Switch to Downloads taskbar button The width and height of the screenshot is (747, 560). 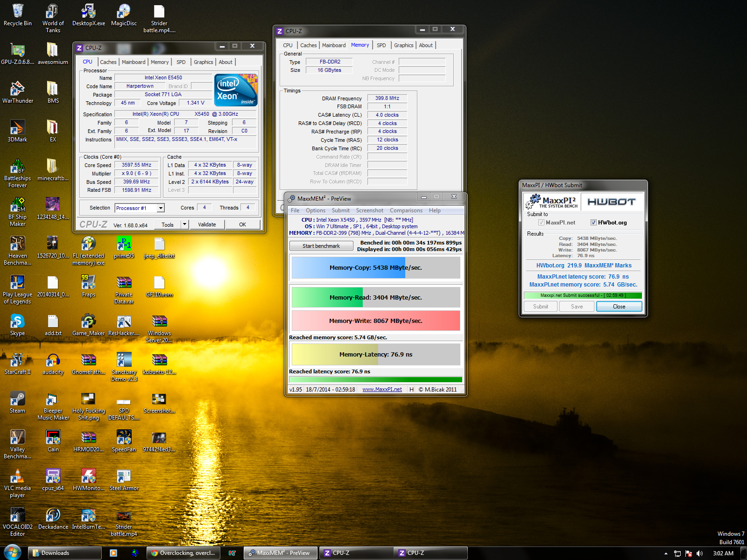click(65, 553)
